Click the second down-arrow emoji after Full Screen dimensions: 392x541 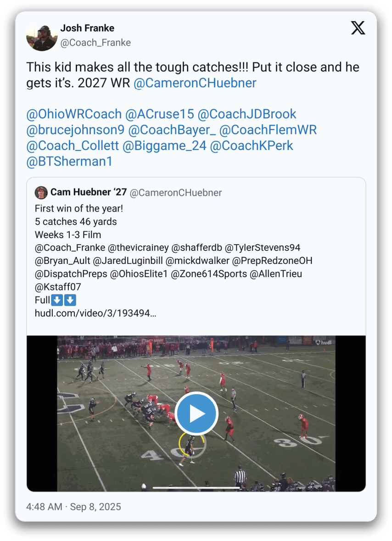pos(70,300)
